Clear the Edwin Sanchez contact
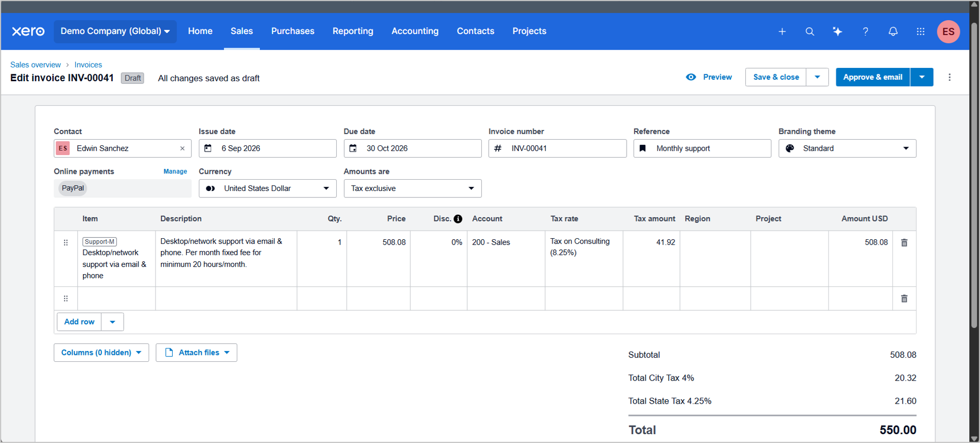This screenshot has width=980, height=443. 182,148
